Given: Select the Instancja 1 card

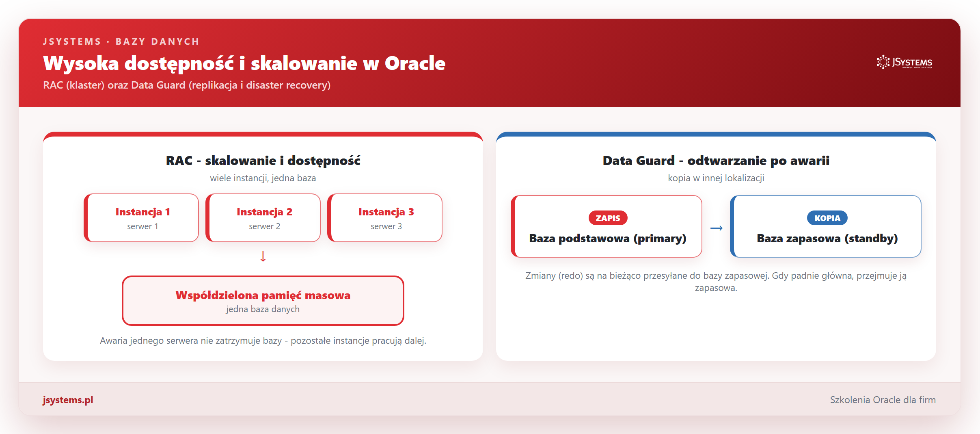Looking at the screenshot, I should 141,218.
